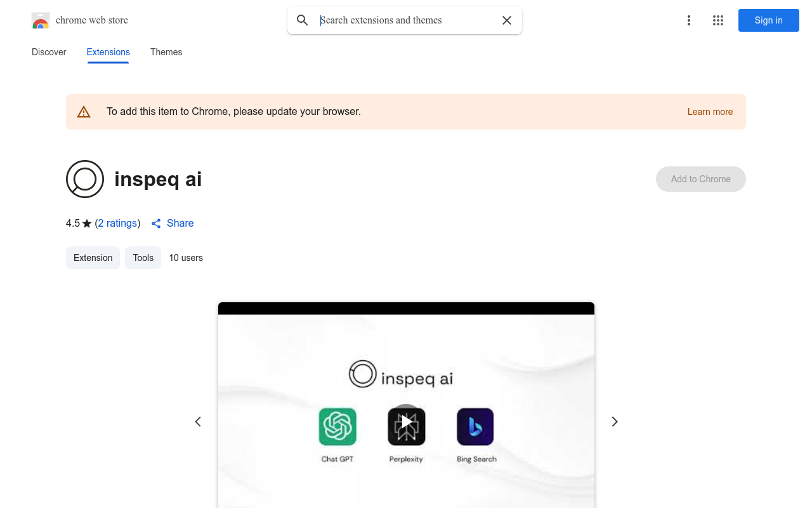Click the 'Perplexity' label in preview

(x=406, y=459)
